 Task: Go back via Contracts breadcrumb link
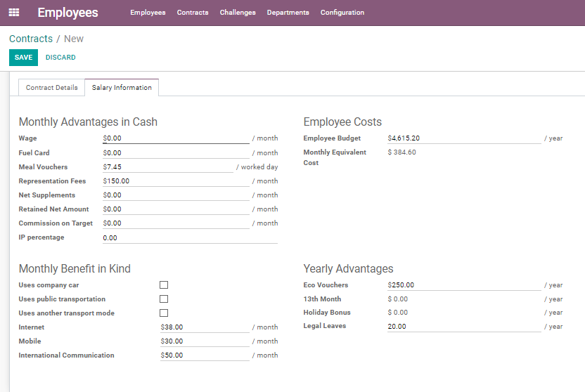[31, 39]
